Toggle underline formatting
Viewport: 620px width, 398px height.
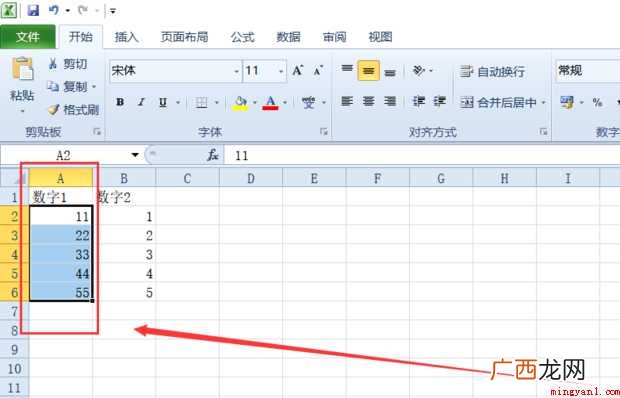click(163, 102)
